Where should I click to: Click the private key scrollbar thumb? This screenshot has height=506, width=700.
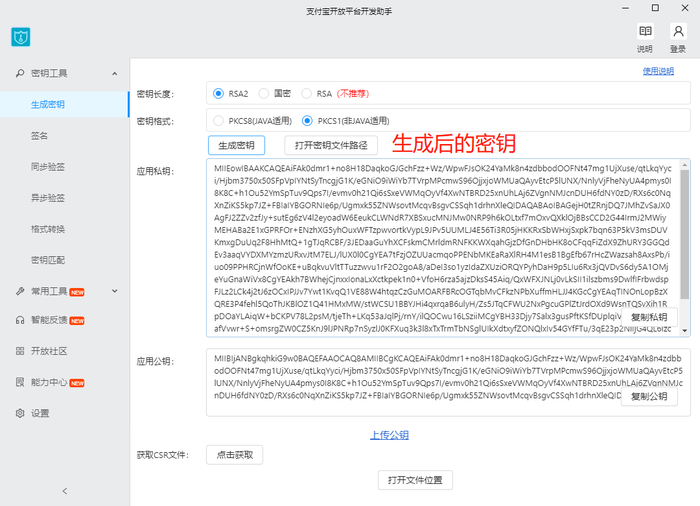tap(685, 234)
